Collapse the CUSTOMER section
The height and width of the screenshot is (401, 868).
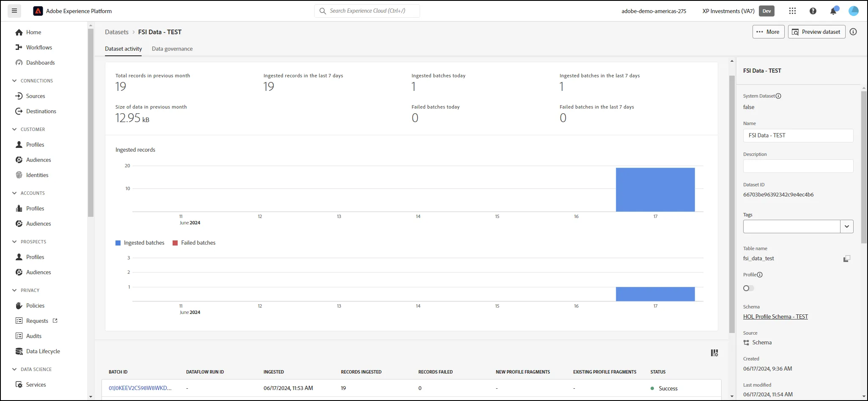coord(14,129)
